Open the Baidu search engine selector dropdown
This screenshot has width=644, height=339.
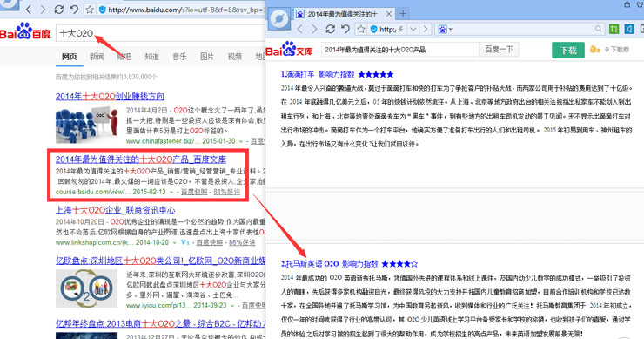[445, 30]
